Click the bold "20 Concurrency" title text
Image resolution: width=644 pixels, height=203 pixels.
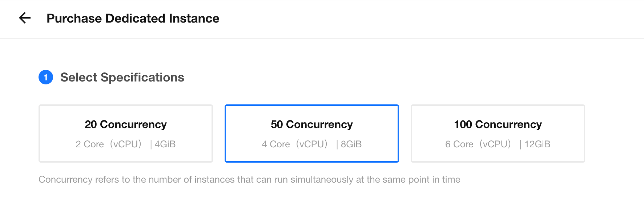tap(126, 124)
